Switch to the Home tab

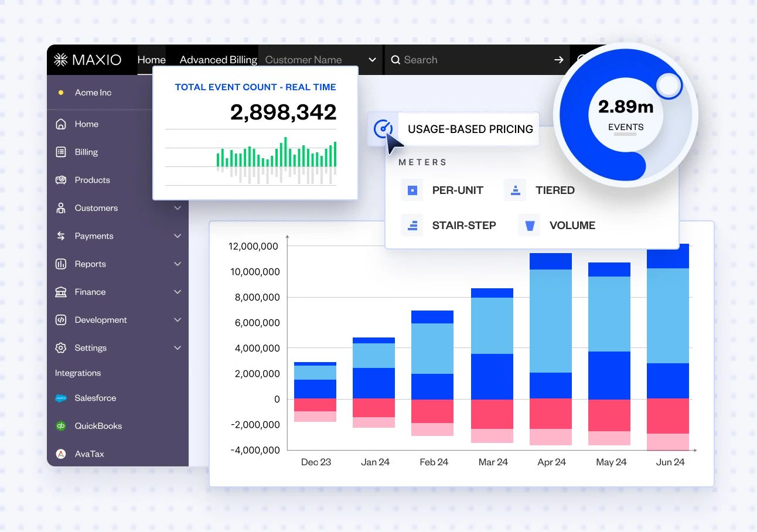click(151, 59)
